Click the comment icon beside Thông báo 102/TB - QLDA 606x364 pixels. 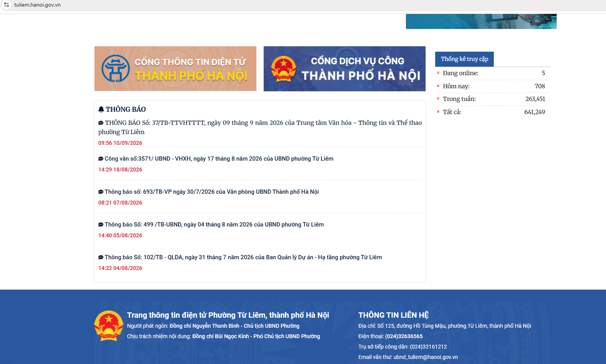click(101, 257)
